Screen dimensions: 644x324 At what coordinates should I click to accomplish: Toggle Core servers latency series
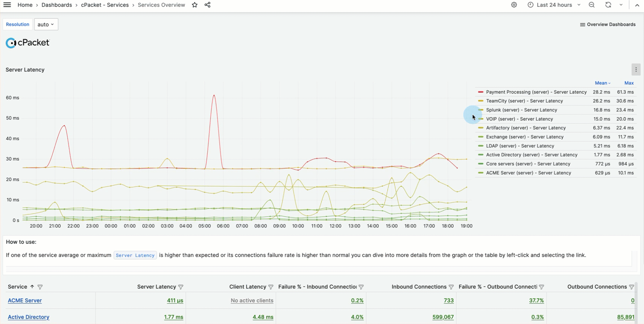(528, 164)
